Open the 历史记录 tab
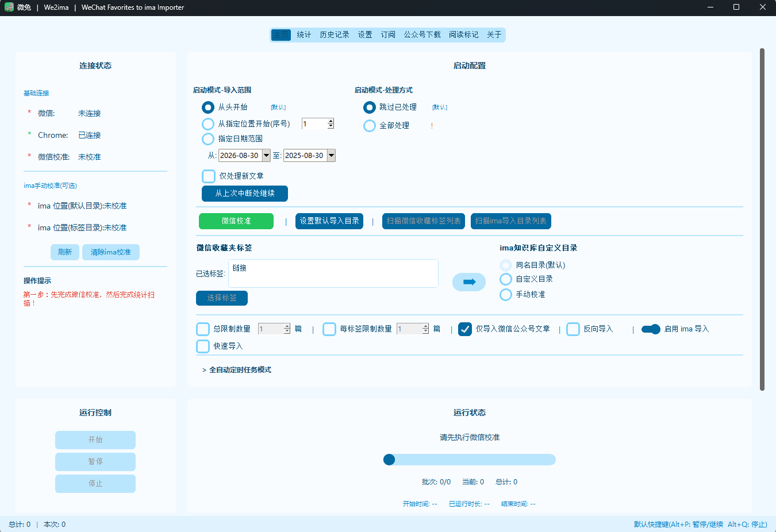Image resolution: width=776 pixels, height=532 pixels. point(335,35)
